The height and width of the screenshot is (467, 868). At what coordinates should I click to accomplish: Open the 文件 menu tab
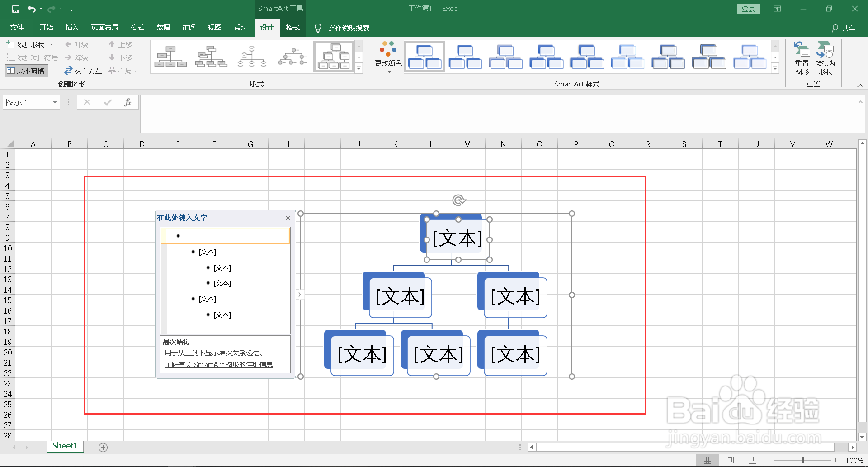click(17, 28)
